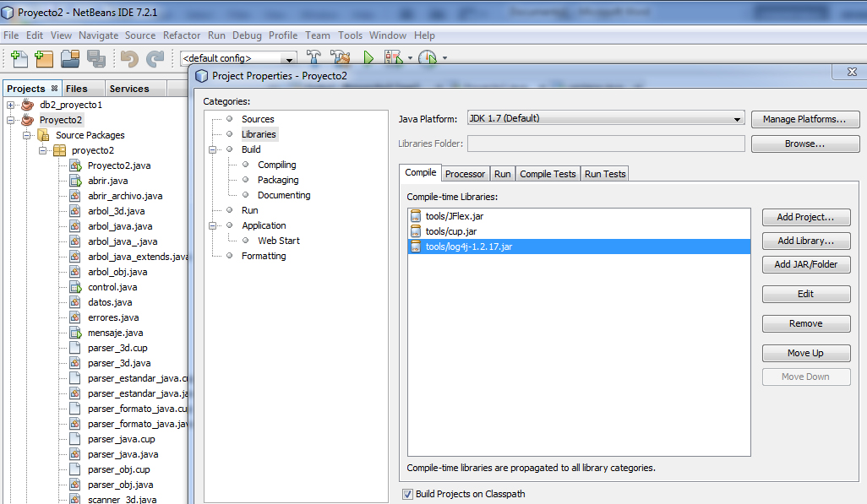Click the Profile Project clock icon
This screenshot has height=504, width=867.
click(428, 58)
